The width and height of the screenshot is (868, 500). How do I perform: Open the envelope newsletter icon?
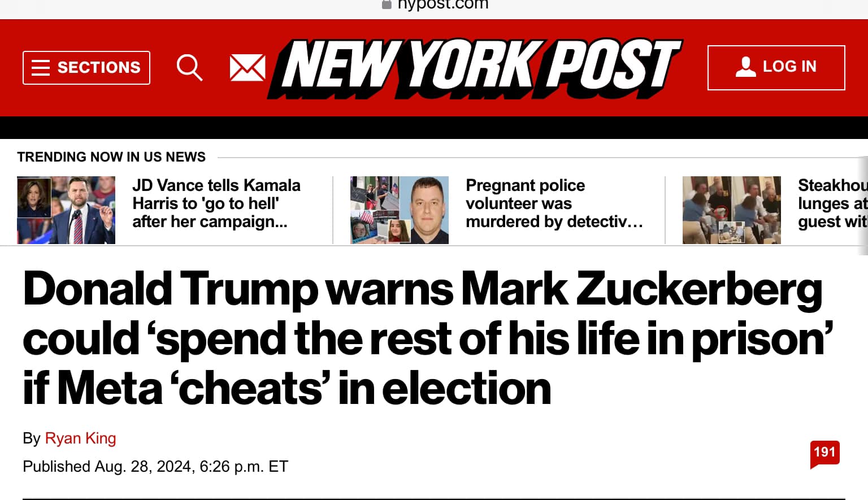click(x=248, y=68)
